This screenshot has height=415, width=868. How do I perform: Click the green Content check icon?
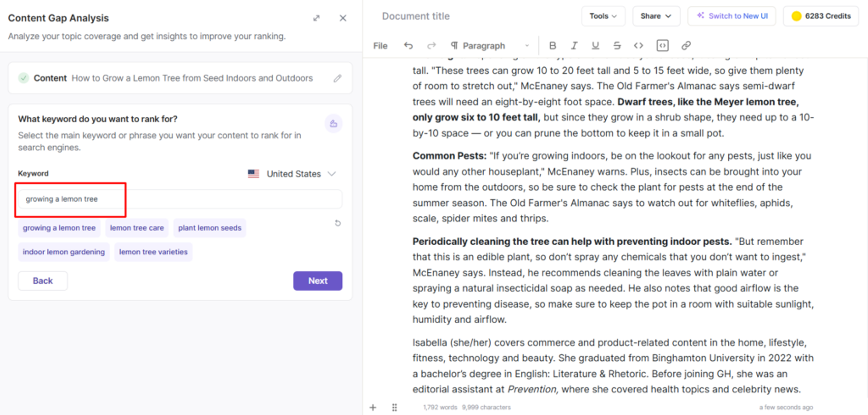[x=24, y=78]
